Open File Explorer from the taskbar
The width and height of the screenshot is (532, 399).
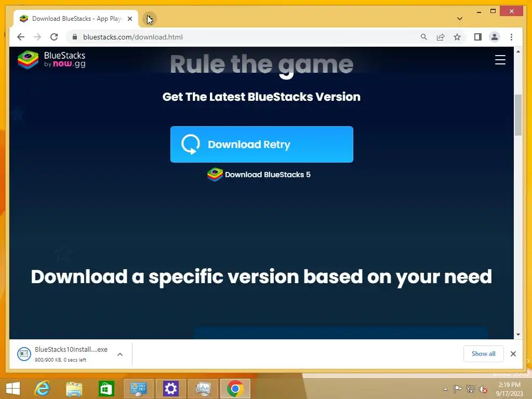74,389
